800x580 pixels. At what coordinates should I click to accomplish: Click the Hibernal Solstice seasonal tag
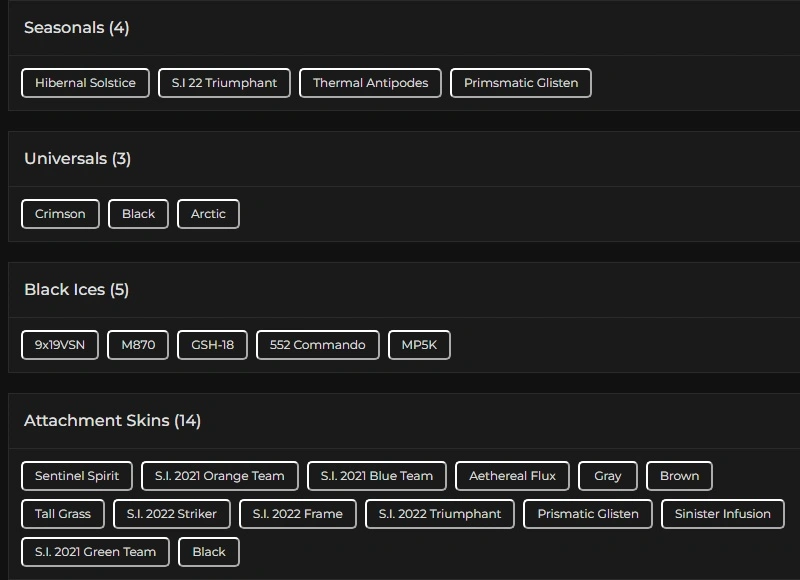click(x=85, y=83)
